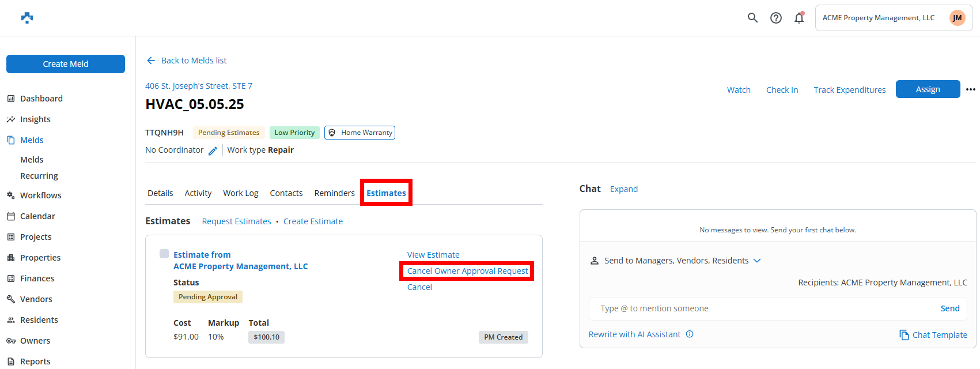This screenshot has width=980, height=369.
Task: Open the help question mark icon
Action: [x=776, y=18]
